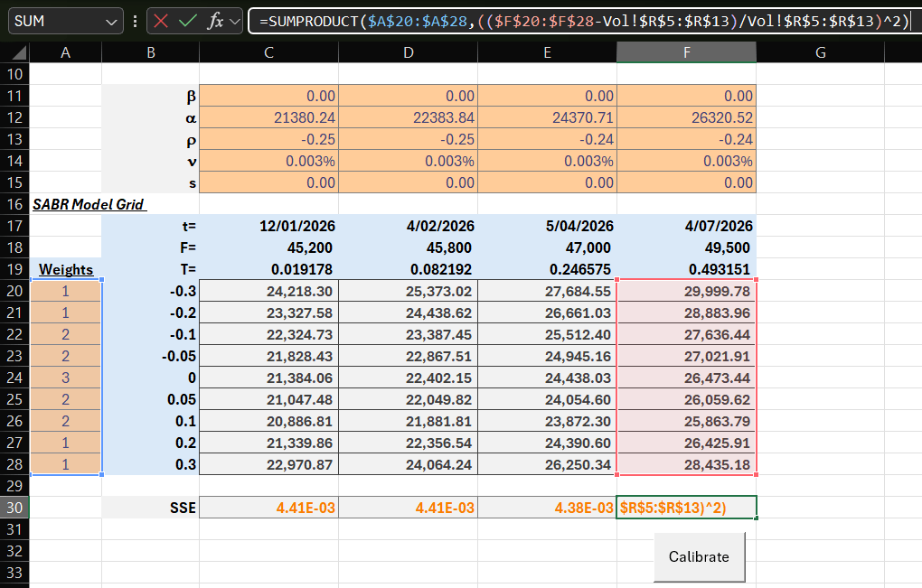The height and width of the screenshot is (588, 922).
Task: Click the SABR Model Grid title cell
Action: [x=89, y=204]
